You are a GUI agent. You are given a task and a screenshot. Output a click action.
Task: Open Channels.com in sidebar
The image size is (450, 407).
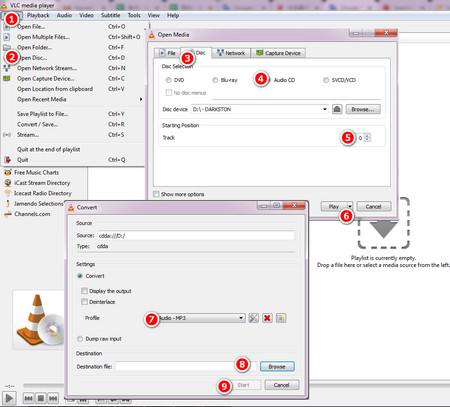click(x=32, y=214)
